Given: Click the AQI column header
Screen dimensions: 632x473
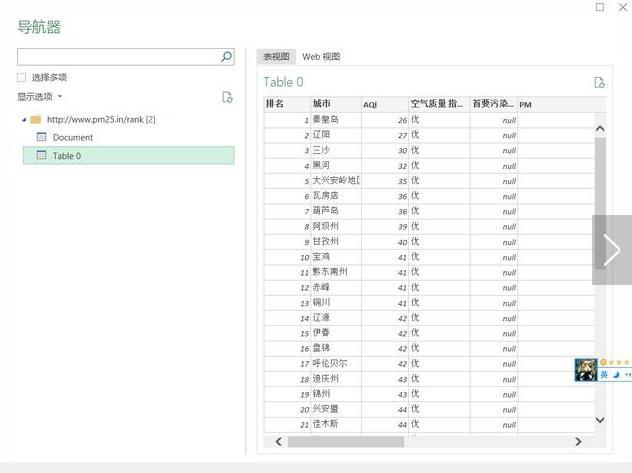Looking at the screenshot, I should tap(385, 104).
